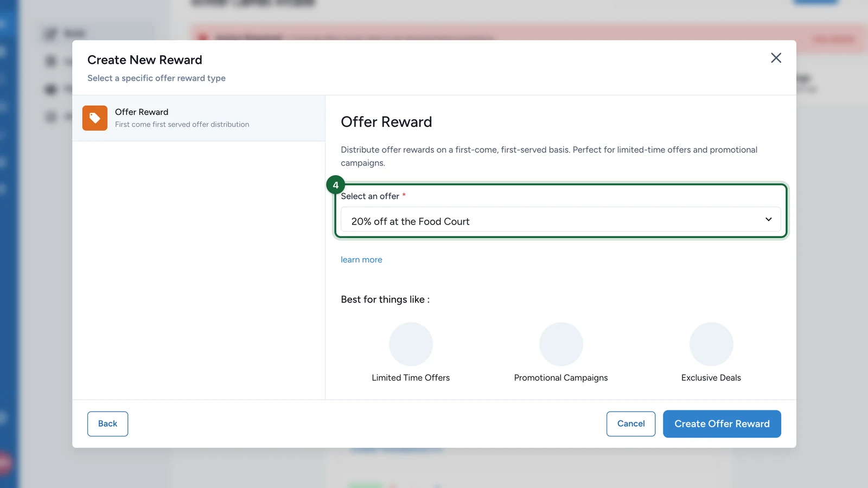Image resolution: width=868 pixels, height=488 pixels.
Task: Confirm with Create Offer Reward button
Action: tap(722, 424)
